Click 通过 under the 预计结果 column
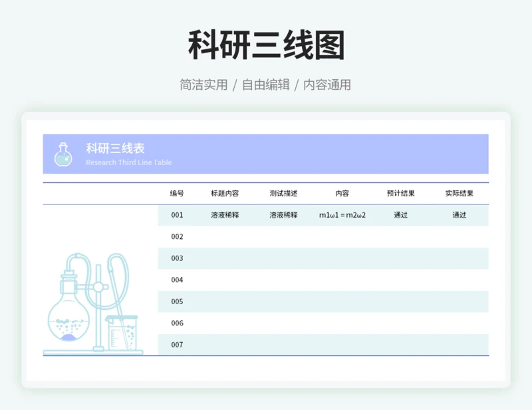Viewport: 532px width, 410px height. (401, 215)
